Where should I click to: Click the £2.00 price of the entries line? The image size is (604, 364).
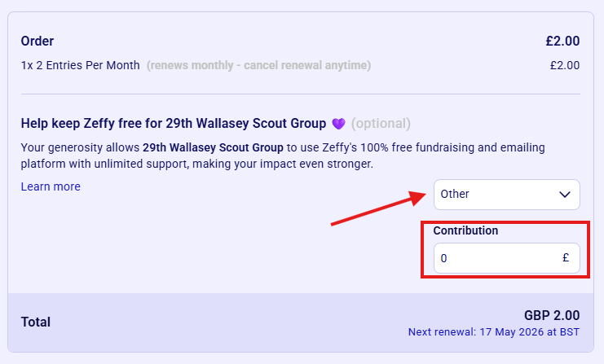(564, 65)
